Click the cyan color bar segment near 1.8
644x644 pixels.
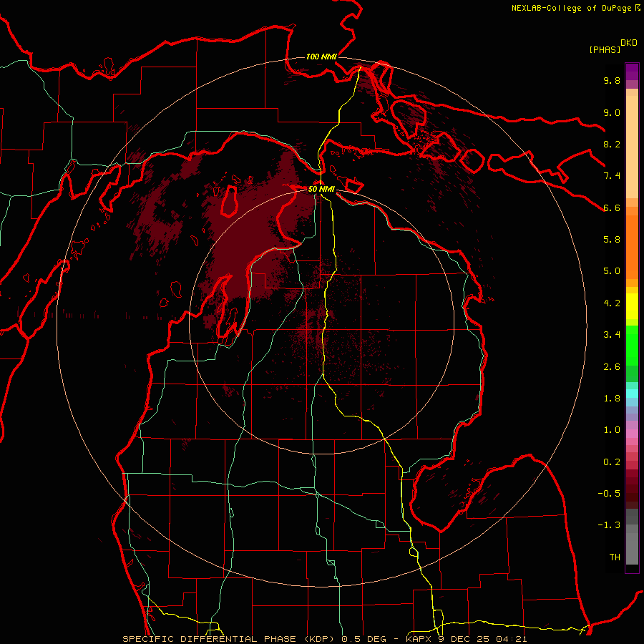(632, 394)
